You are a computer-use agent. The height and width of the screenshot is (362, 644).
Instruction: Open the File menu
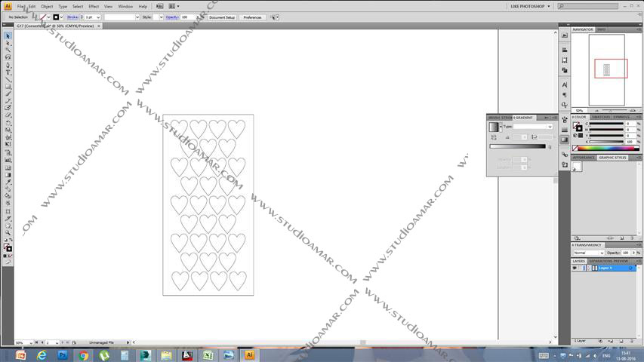(20, 7)
